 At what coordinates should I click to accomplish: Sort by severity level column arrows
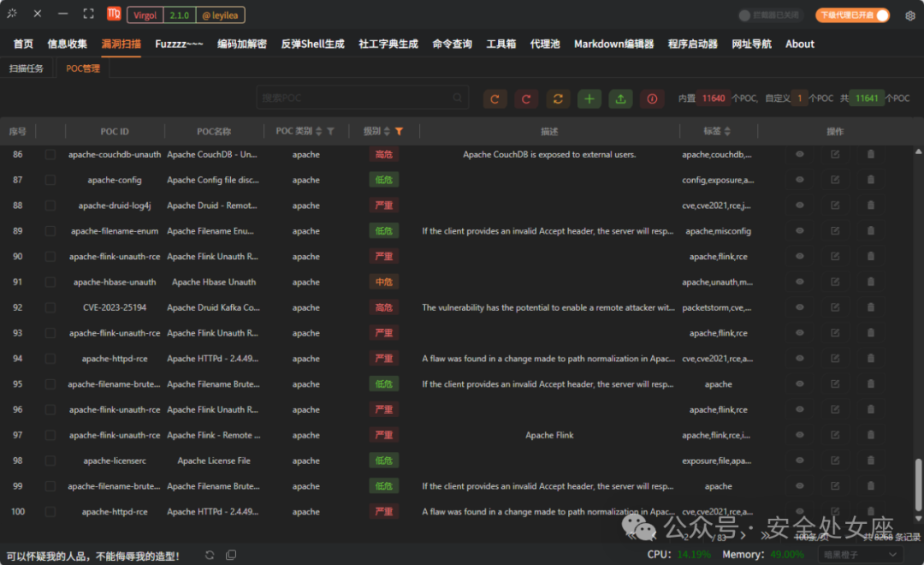[388, 131]
